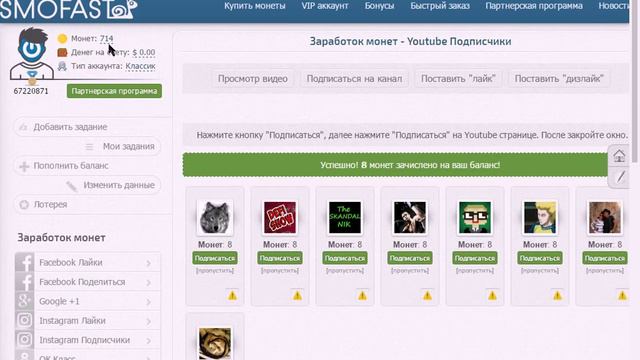Expand the Google +1 chevron
The height and width of the screenshot is (360, 640).
point(149,302)
